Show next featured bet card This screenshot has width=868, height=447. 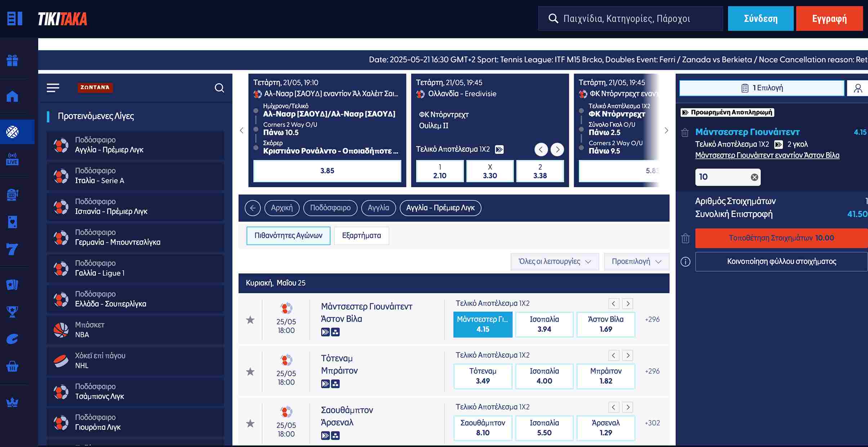(x=666, y=130)
